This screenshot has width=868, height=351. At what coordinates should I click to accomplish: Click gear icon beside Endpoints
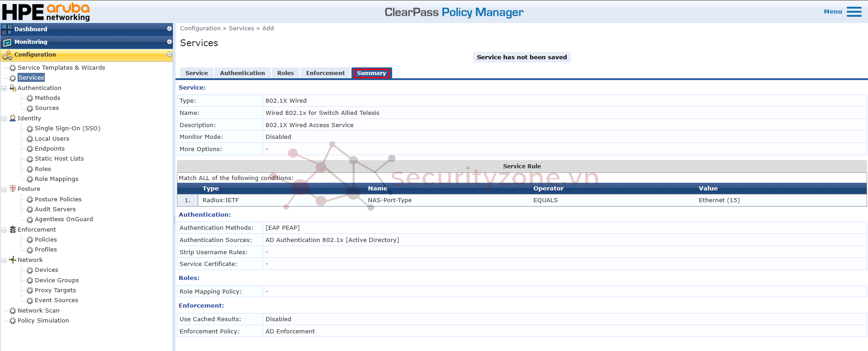click(x=30, y=149)
